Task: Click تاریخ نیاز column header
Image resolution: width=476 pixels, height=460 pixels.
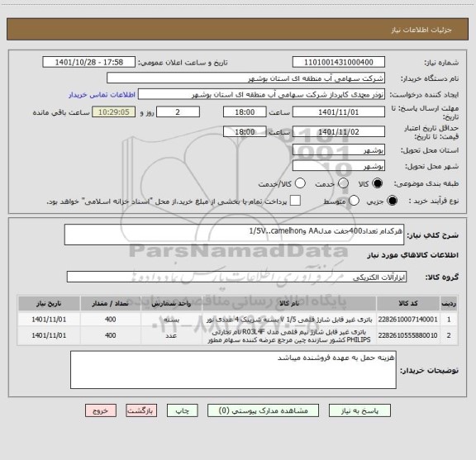Action: pos(49,303)
